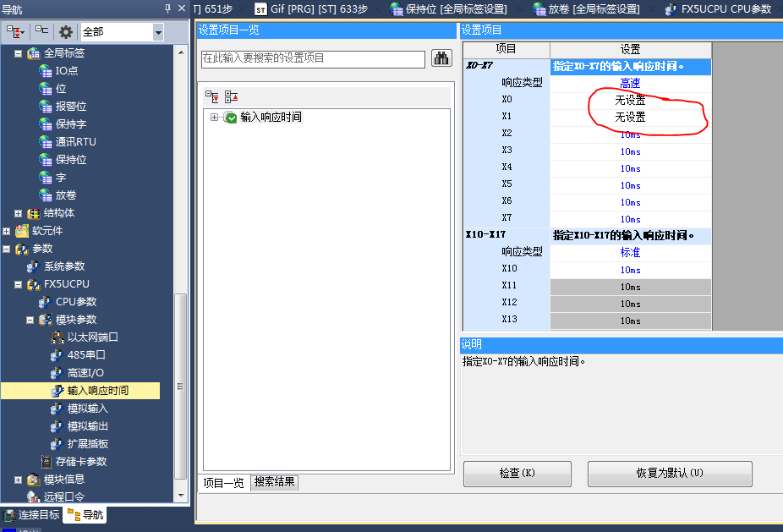Click the navigation options gear icon
The width and height of the screenshot is (783, 532).
[x=66, y=32]
